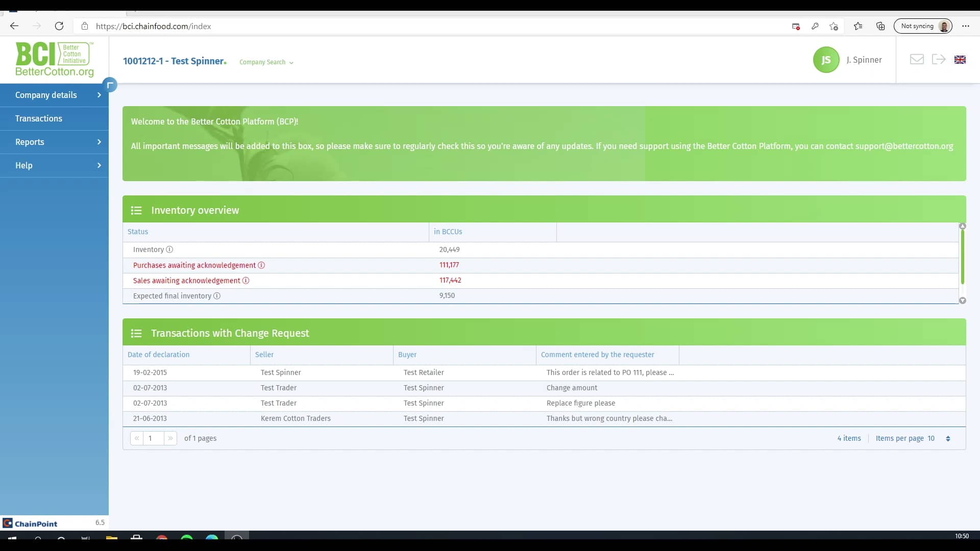Click the logout icon near J. Spinner

pyautogui.click(x=939, y=59)
